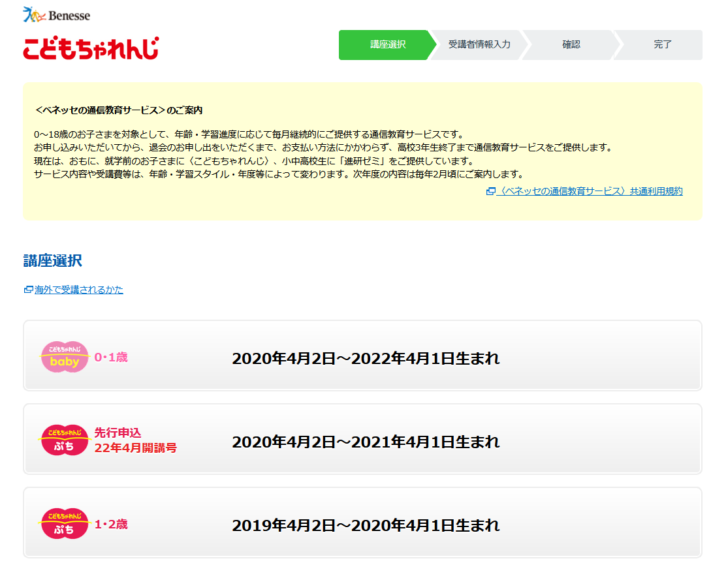
Task: Click the 1・2歳 age label
Action: tap(111, 524)
